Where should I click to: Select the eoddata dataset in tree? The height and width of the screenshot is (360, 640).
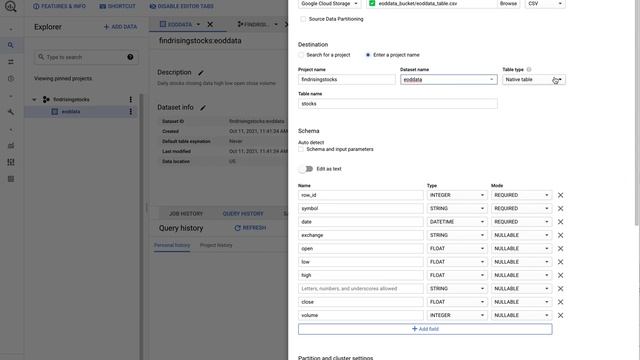71,111
